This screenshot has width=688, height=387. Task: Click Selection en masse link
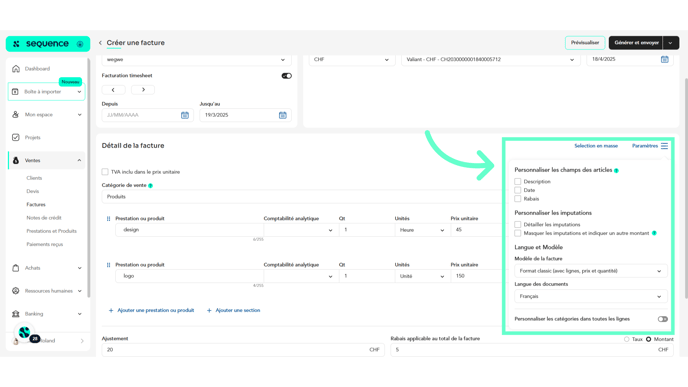[x=596, y=146]
